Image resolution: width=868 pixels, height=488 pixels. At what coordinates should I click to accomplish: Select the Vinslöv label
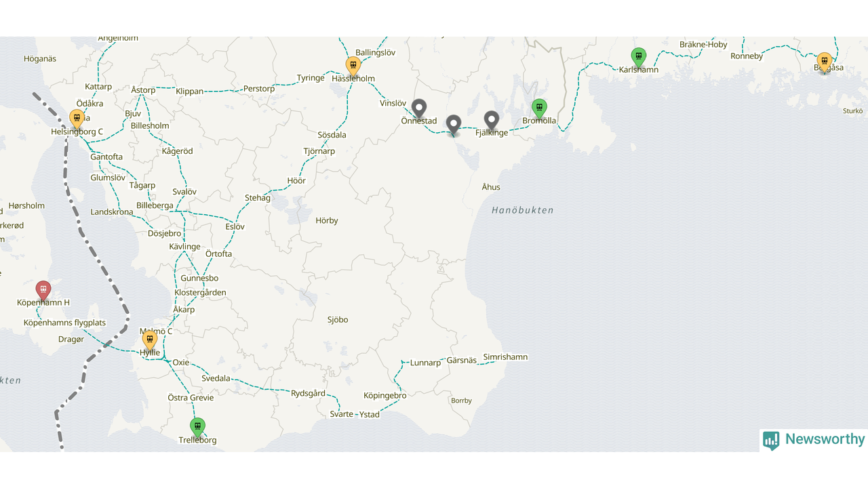[393, 104]
